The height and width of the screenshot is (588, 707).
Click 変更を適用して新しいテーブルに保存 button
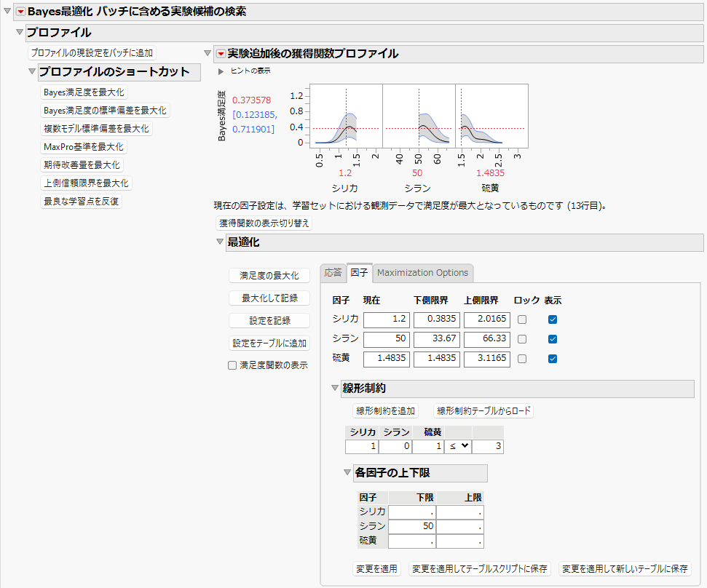tap(625, 568)
